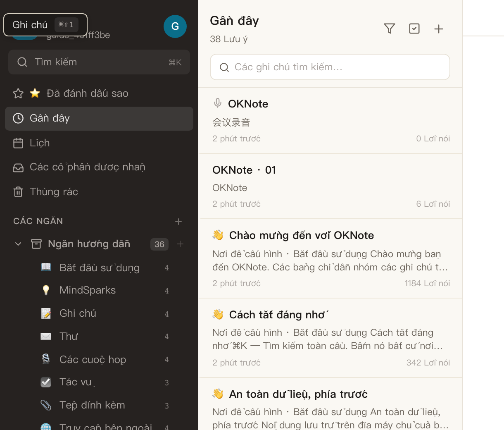504x430 pixels.
Task: Click the trash can icon
Action: [18, 192]
